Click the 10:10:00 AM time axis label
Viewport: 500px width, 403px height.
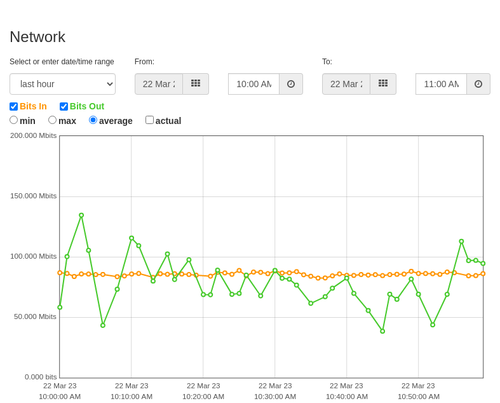pos(132,397)
